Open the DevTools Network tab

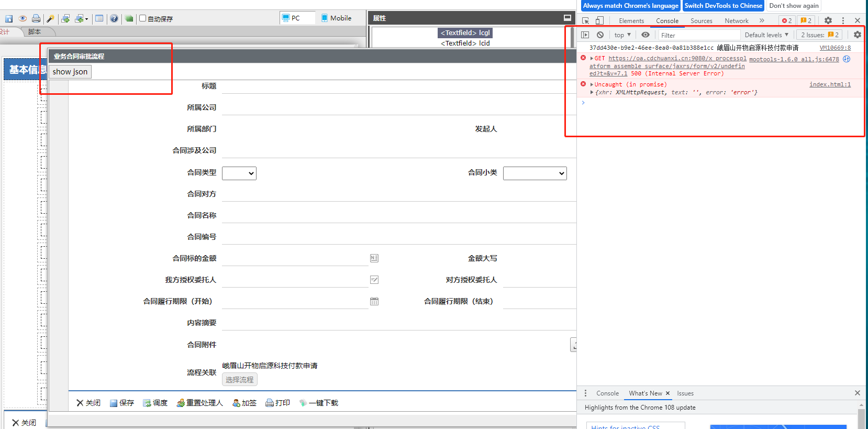pos(737,21)
